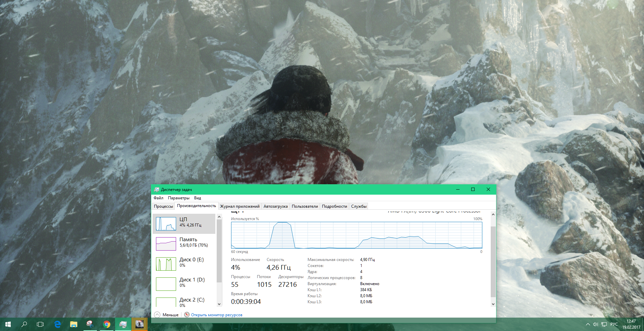Click the Task Manager taskbar icon
The height and width of the screenshot is (331, 644).
(123, 324)
